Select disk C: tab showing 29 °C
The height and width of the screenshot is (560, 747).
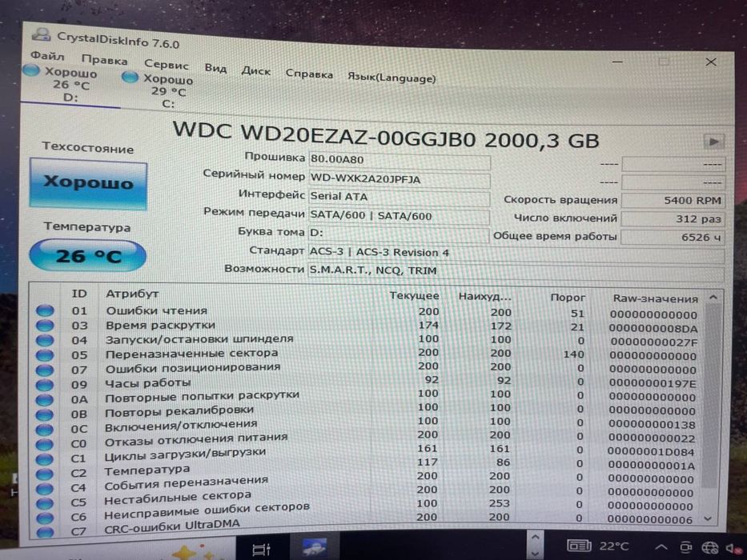click(167, 91)
